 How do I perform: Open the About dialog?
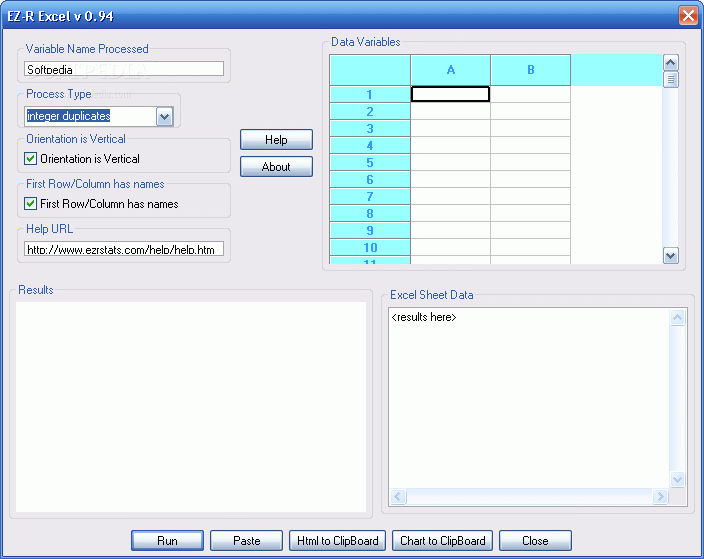coord(276,167)
